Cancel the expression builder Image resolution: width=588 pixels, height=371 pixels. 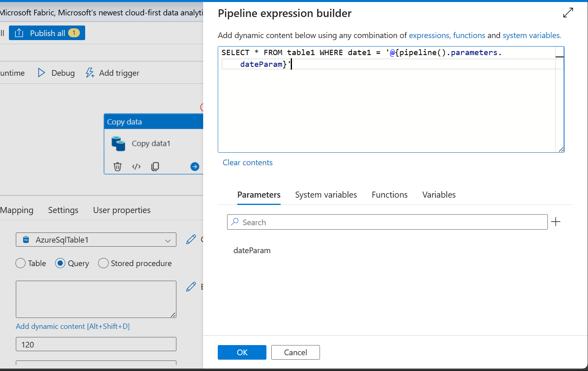296,352
